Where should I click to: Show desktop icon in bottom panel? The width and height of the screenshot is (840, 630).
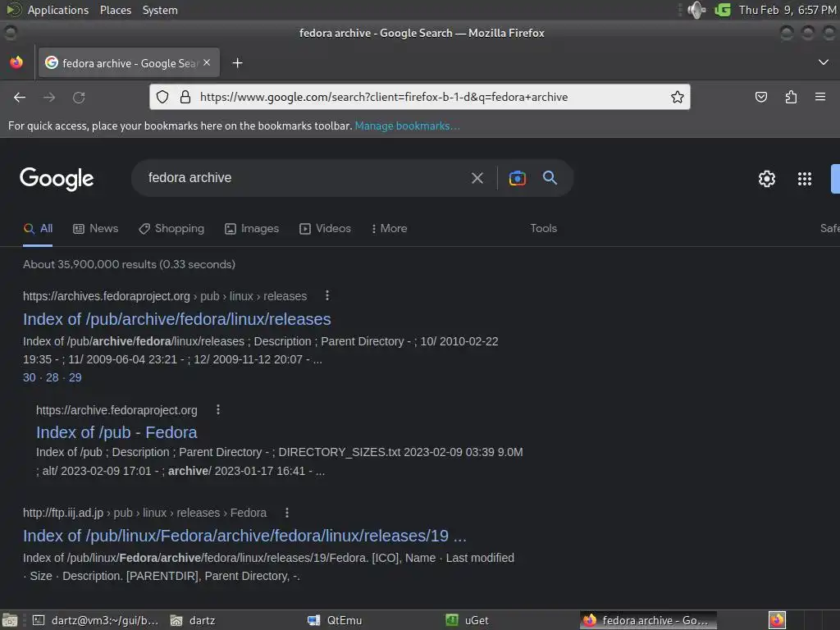click(10, 620)
